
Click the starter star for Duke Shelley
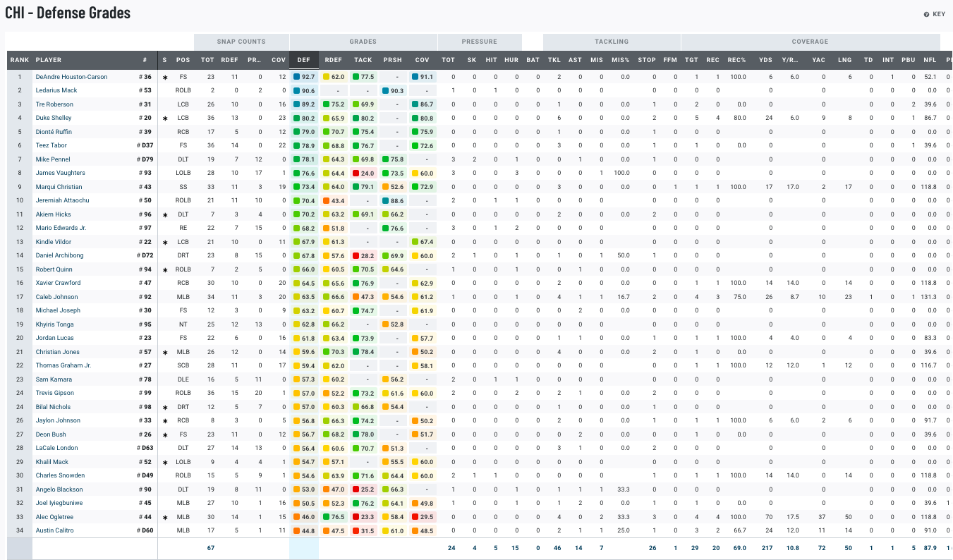coord(165,118)
